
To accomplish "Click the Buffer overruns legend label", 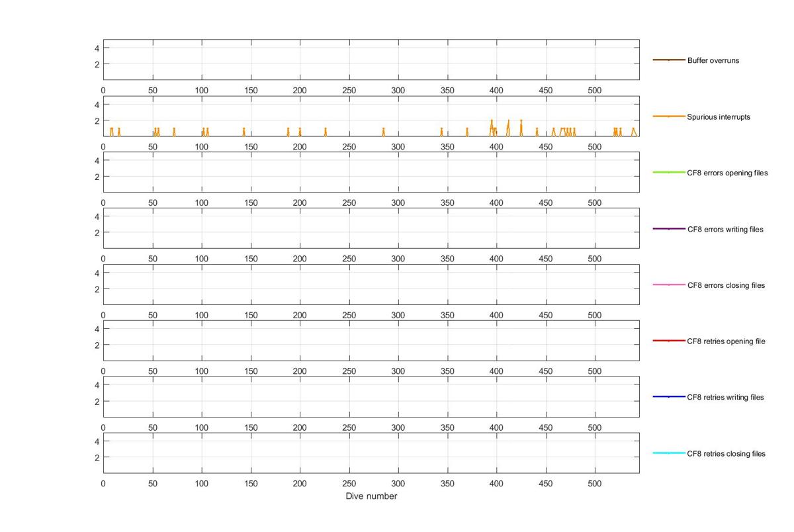I will point(713,60).
